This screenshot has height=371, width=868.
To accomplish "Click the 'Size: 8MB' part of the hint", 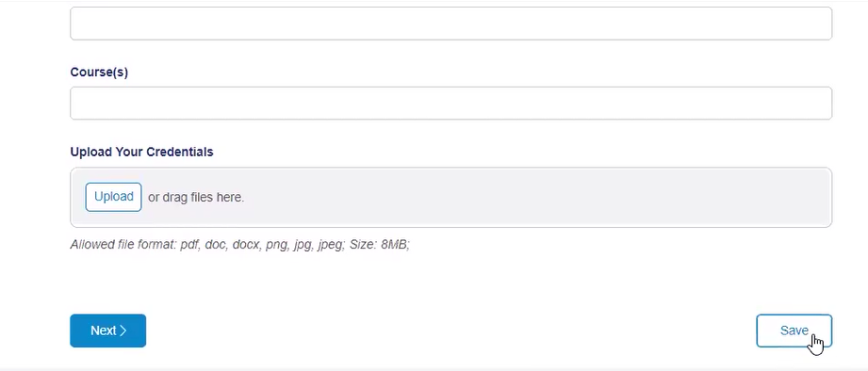I will pos(380,245).
